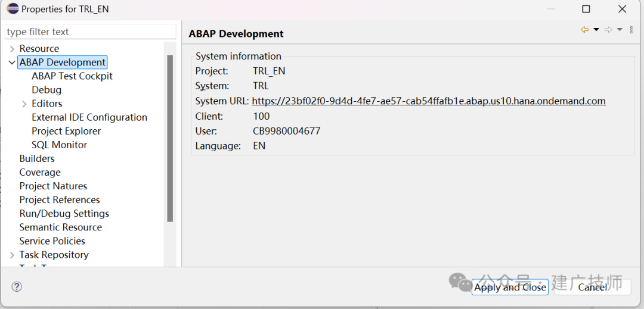Select the Resource preference page
Image resolution: width=644 pixels, height=309 pixels.
coord(39,49)
